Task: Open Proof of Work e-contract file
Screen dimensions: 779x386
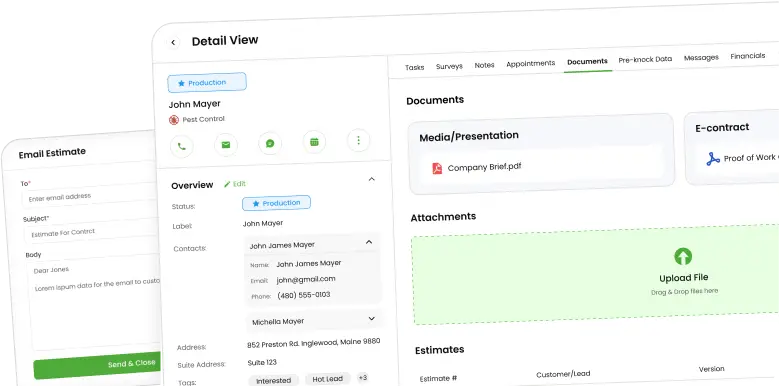Action: tap(751, 158)
